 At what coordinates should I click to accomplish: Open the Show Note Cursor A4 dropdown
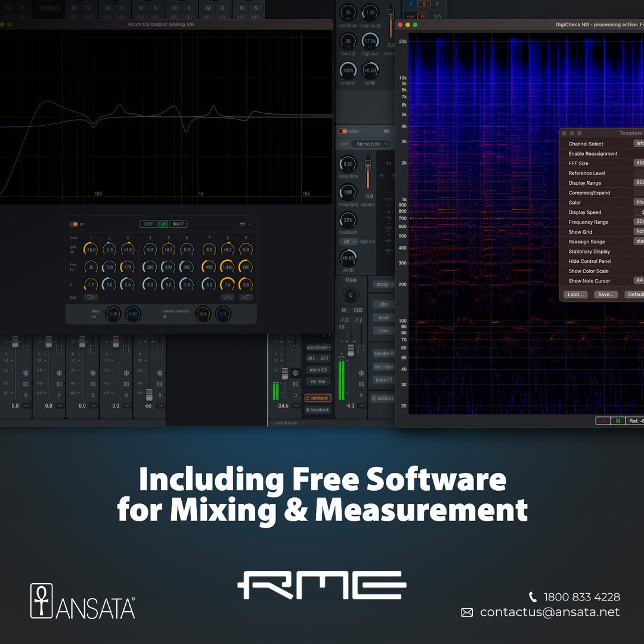pos(639,280)
